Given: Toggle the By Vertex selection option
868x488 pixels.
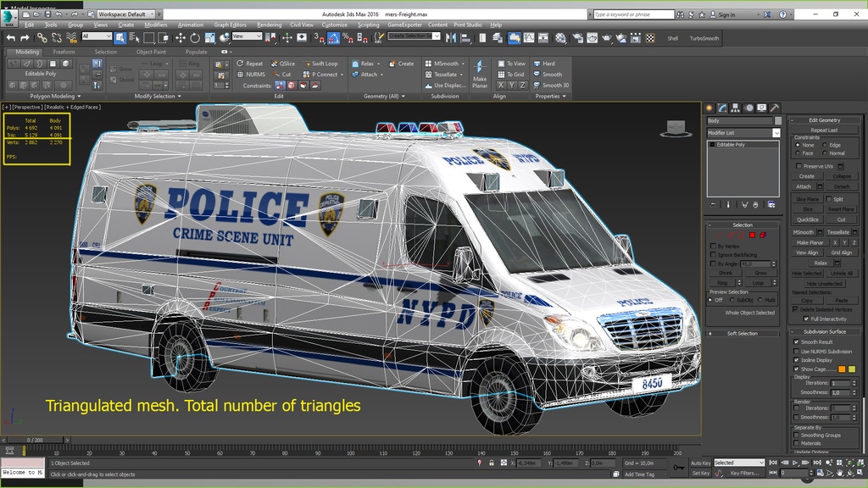Looking at the screenshot, I should (x=713, y=246).
